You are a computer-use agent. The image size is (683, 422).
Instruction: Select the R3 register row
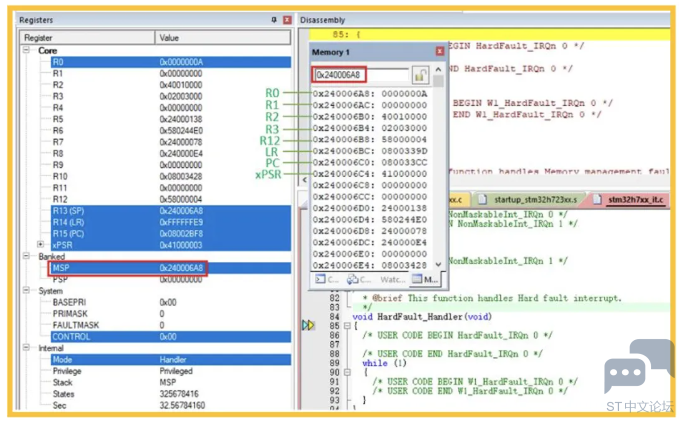[x=171, y=96]
